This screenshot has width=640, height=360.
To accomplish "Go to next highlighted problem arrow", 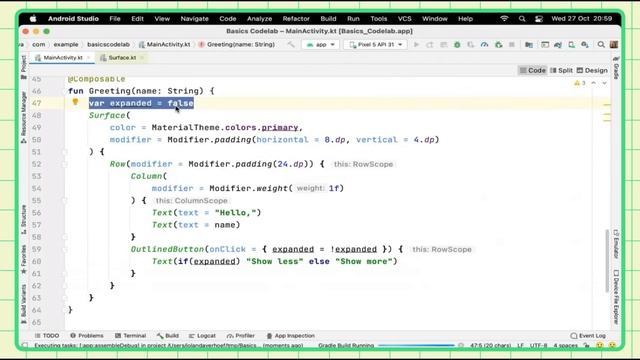I will 604,83.
